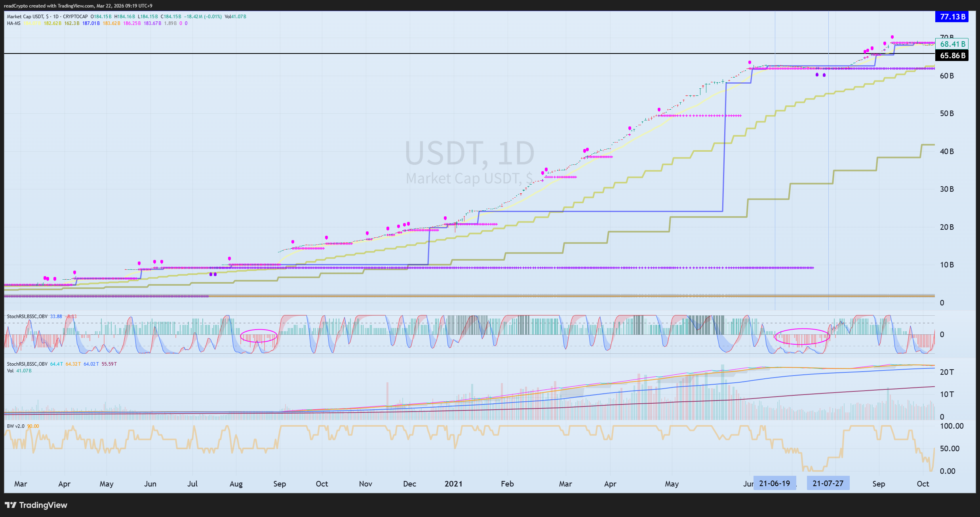Image resolution: width=980 pixels, height=517 pixels.
Task: Click the 50.00 axis tick
Action: pyautogui.click(x=950, y=448)
